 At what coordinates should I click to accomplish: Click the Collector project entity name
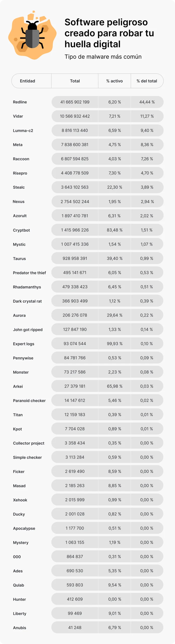point(29,443)
